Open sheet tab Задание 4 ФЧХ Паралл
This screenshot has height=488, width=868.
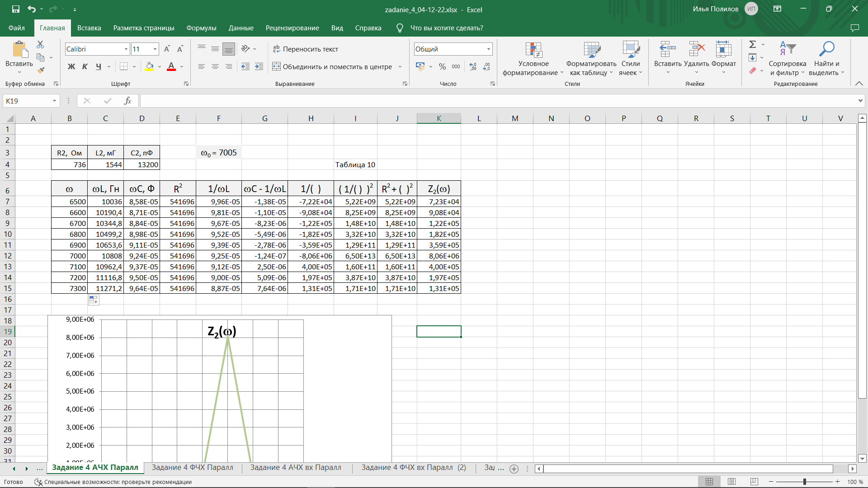193,468
